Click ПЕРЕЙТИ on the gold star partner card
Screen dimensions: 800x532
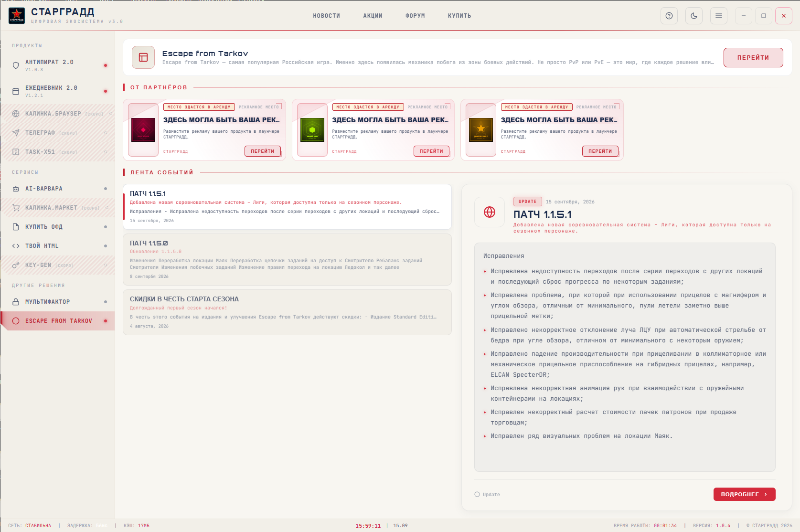pos(600,151)
